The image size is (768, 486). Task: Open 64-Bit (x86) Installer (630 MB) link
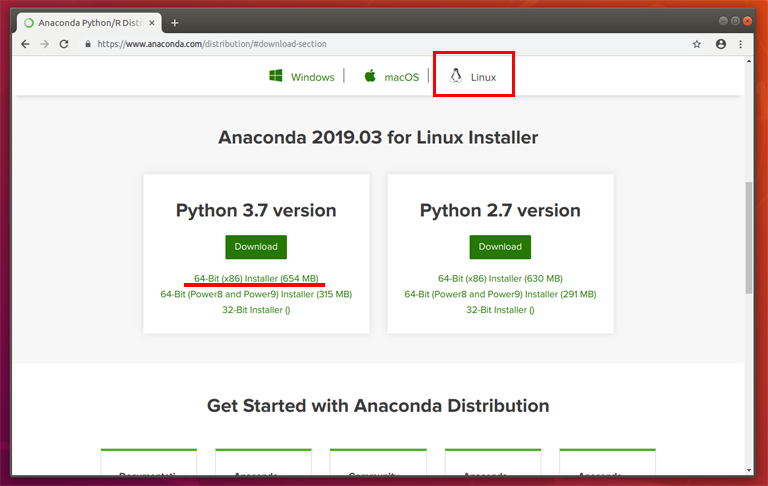click(500, 278)
